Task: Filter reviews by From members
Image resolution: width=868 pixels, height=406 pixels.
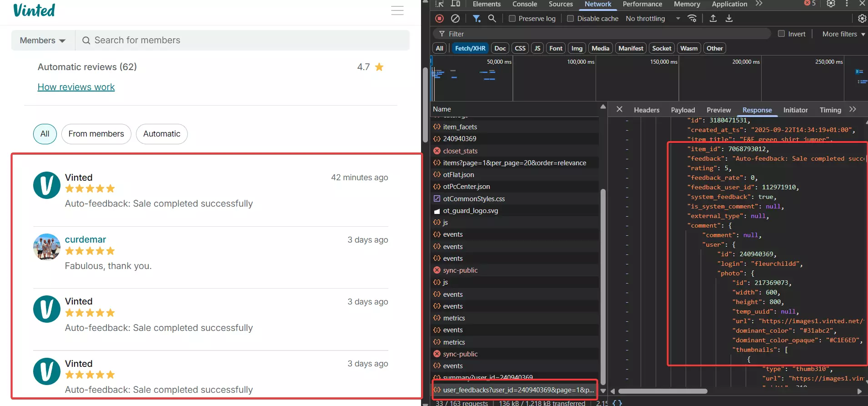Action: 96,134
